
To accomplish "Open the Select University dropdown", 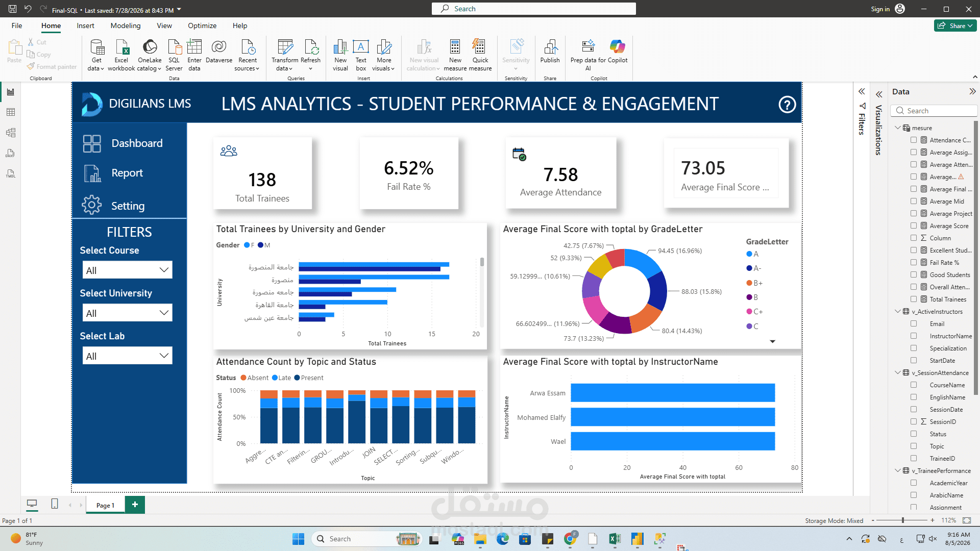I will click(x=127, y=313).
